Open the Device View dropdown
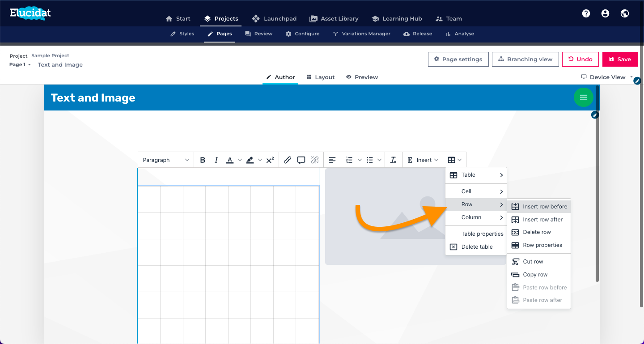 tap(607, 77)
